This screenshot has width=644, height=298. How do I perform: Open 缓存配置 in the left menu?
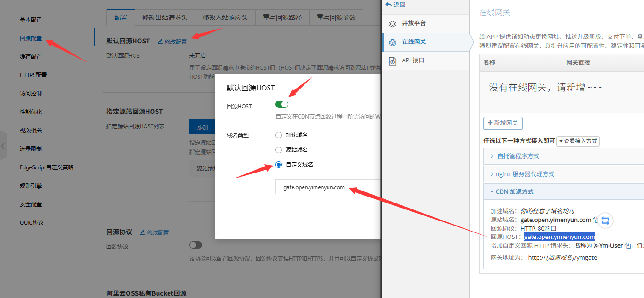point(31,57)
